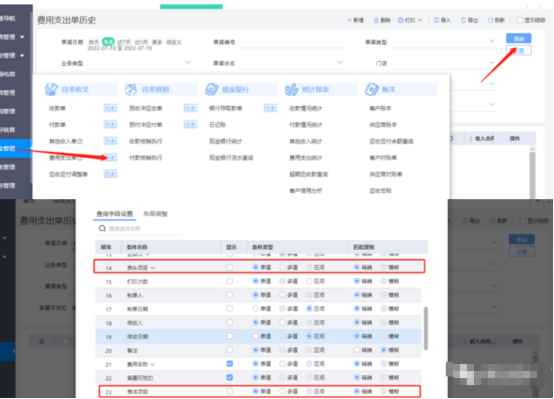Click the 往来核销 category icon

pos(131,89)
